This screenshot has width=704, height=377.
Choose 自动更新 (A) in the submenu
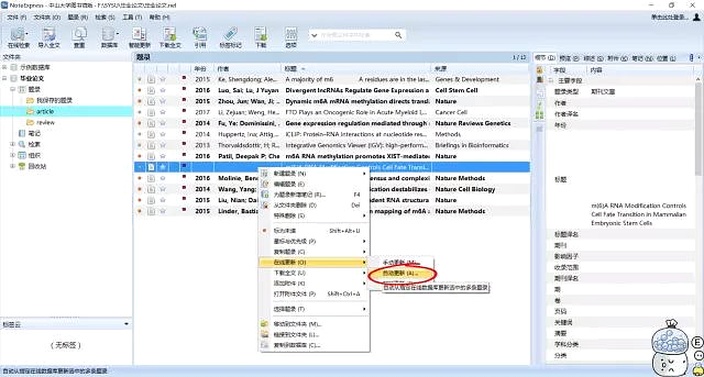[400, 273]
